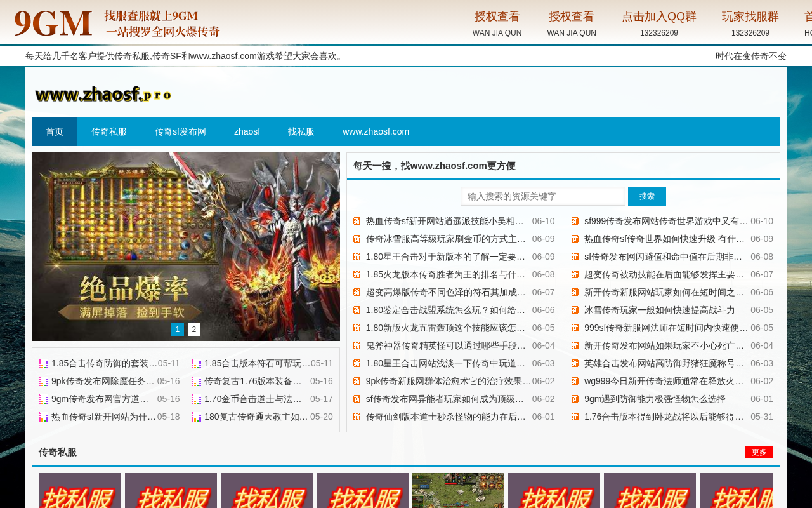Click the icon beside the 鬼斧神器传奇精英怪 article
This screenshot has width=812, height=508.
coord(357,345)
